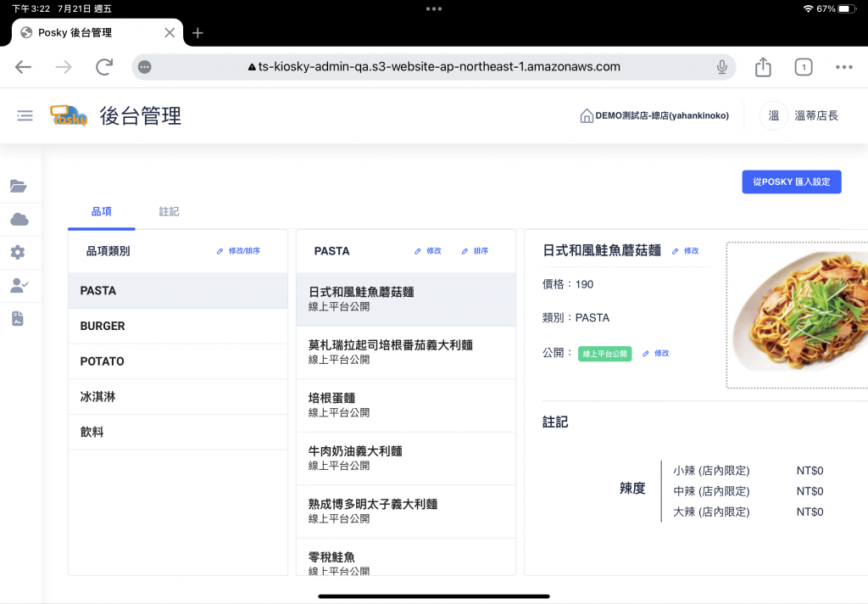
Task: Open the settings gear in the sidebar
Action: click(x=18, y=253)
